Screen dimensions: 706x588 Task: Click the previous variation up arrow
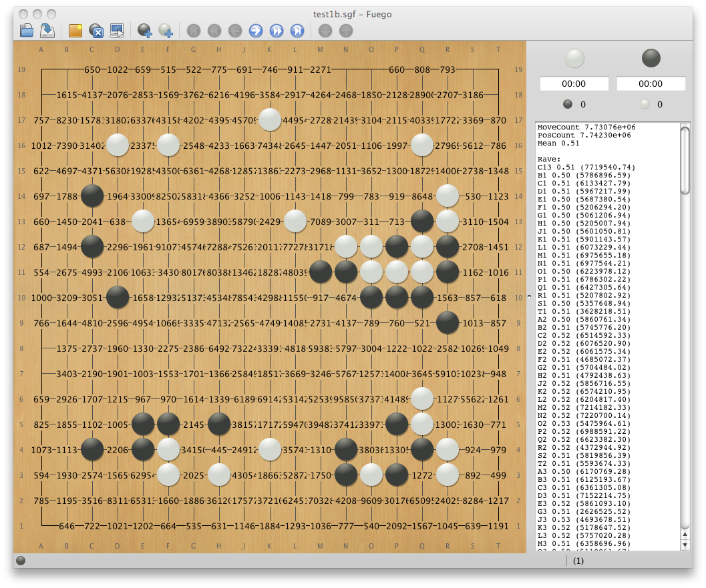(x=345, y=30)
